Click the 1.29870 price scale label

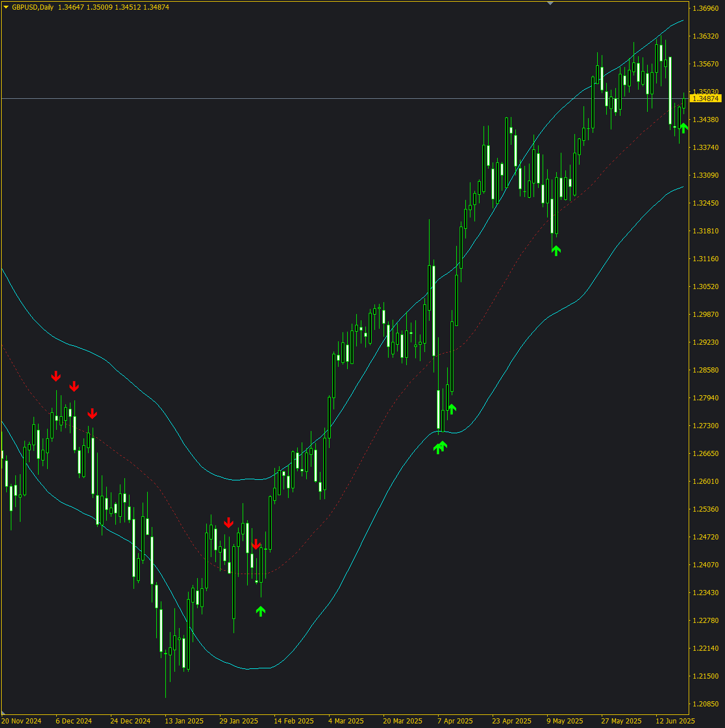click(706, 315)
